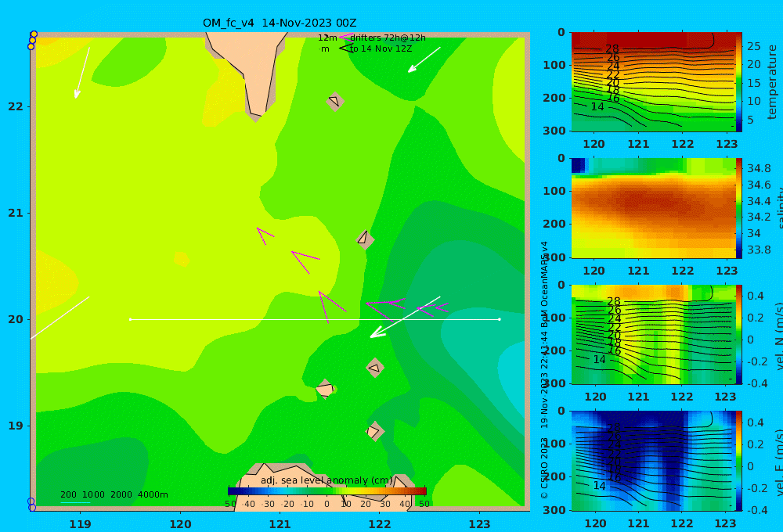Click the '200 1000 2000 4000m' depth contour legend
Screen dimensions: 783x532
114,494
